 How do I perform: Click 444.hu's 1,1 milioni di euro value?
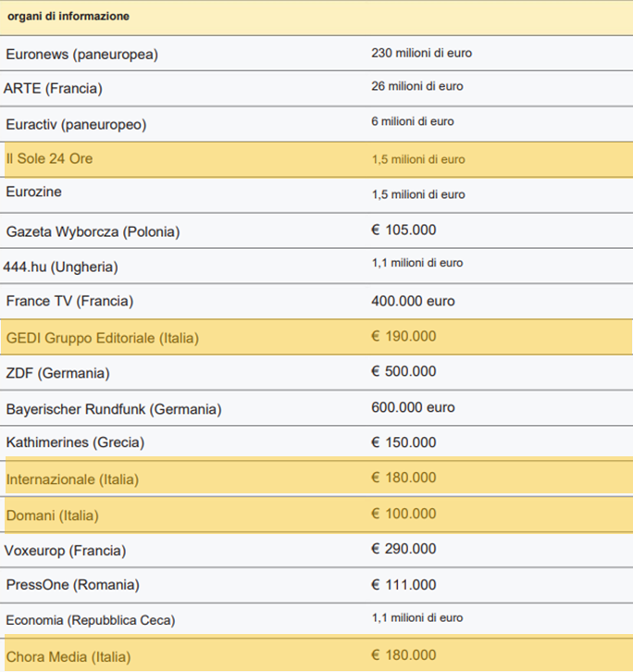[x=417, y=263]
